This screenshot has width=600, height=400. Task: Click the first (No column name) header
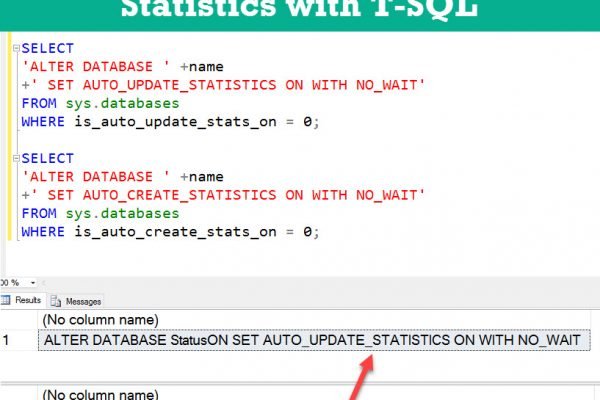coord(100,320)
